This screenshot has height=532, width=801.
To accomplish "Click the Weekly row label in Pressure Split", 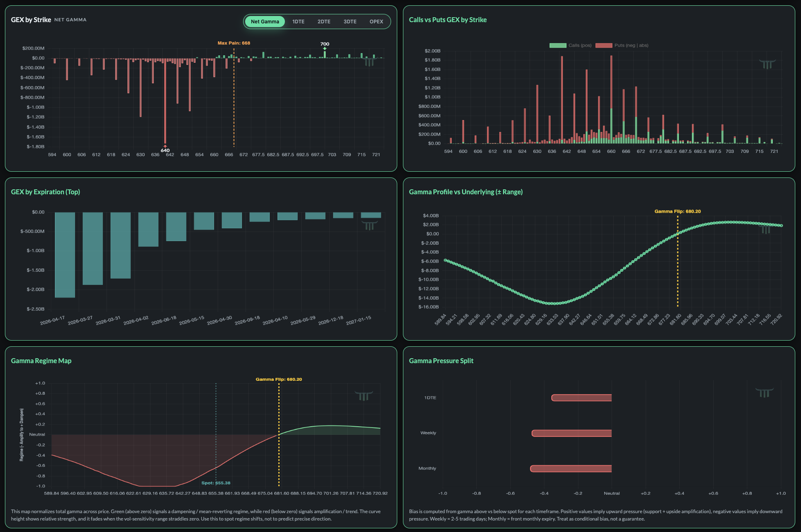I will click(428, 433).
